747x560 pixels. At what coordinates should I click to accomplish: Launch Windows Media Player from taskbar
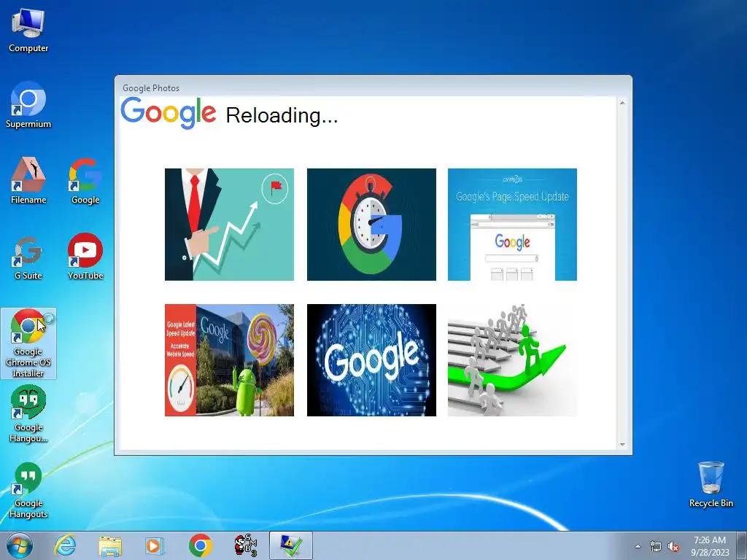(x=154, y=545)
